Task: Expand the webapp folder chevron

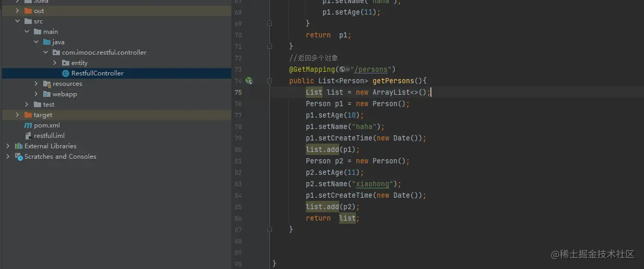Action: tap(36, 94)
